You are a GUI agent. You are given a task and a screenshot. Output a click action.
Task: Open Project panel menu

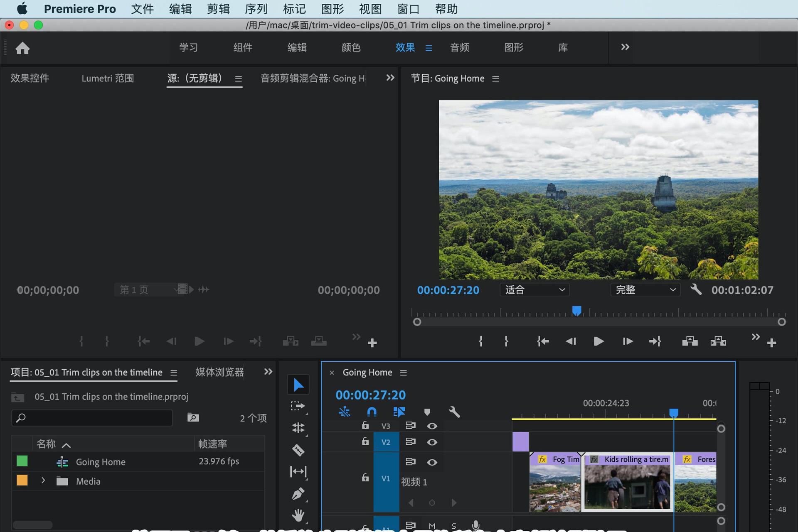tap(174, 373)
